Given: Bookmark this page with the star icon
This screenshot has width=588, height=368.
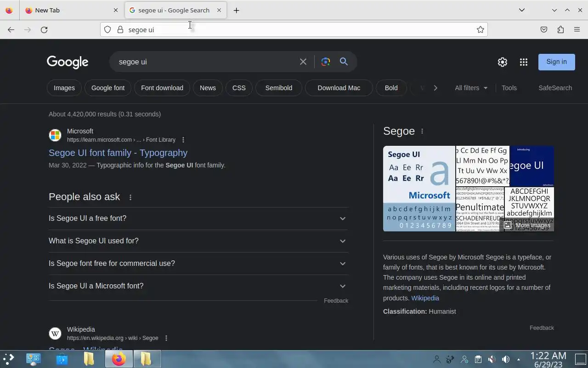Looking at the screenshot, I should [x=480, y=29].
